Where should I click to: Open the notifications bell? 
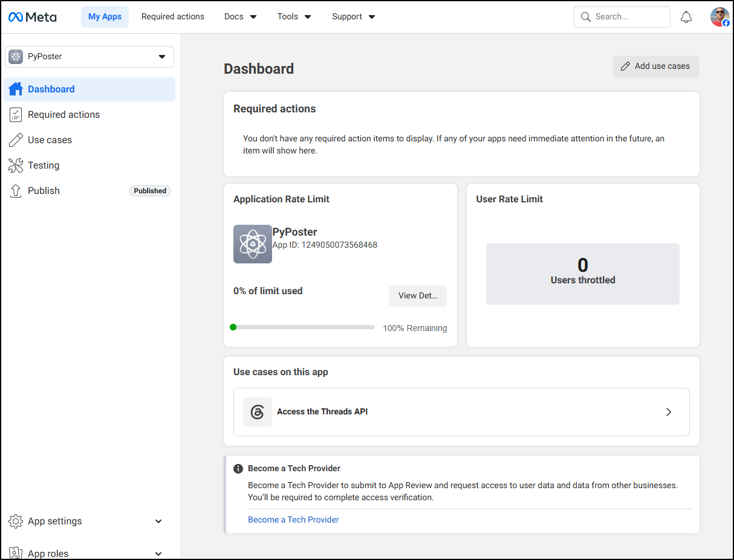point(686,17)
